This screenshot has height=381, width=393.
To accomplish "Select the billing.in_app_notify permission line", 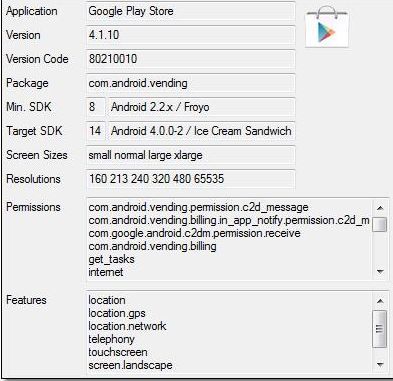I will 229,220.
